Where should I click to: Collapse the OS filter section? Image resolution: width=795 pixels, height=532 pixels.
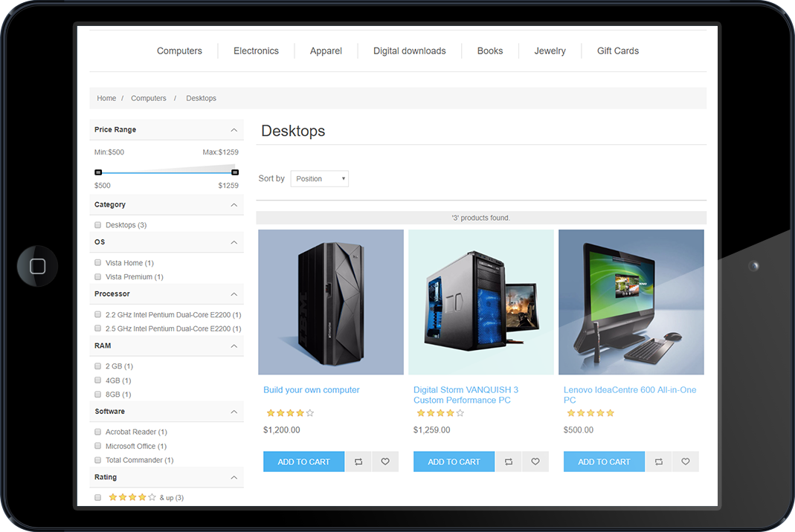234,243
